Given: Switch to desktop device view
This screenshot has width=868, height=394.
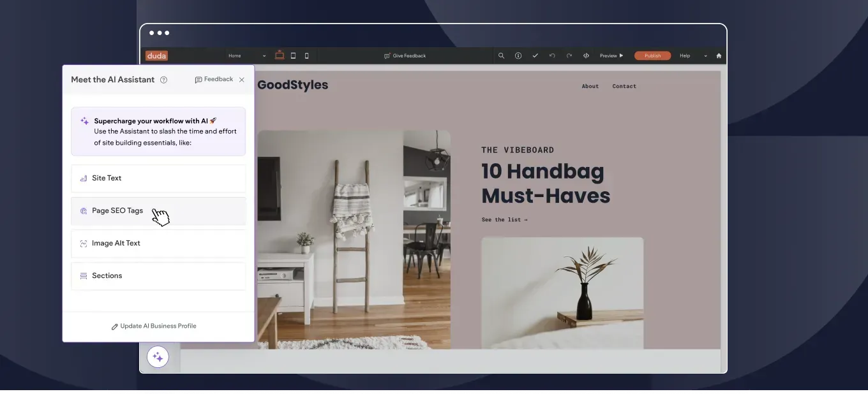Looking at the screenshot, I should [280, 55].
